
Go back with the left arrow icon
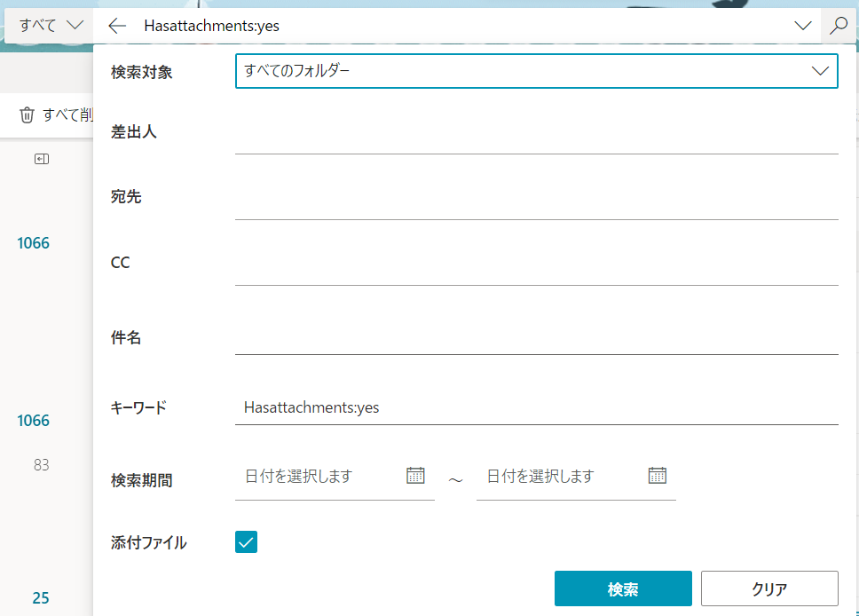(x=117, y=25)
